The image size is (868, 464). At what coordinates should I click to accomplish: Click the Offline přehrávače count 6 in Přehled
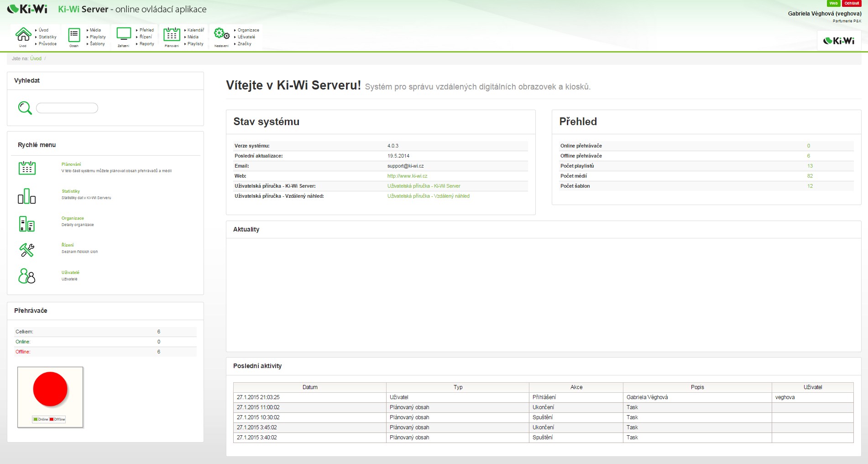[808, 156]
